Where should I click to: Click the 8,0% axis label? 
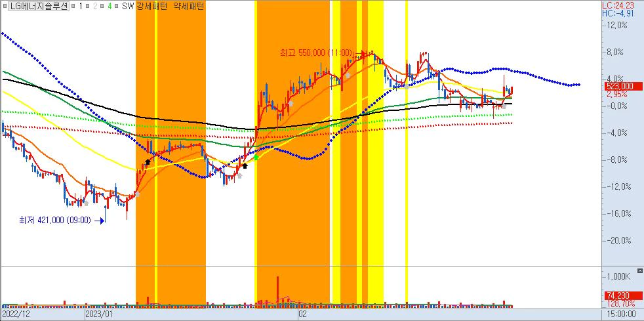click(615, 53)
